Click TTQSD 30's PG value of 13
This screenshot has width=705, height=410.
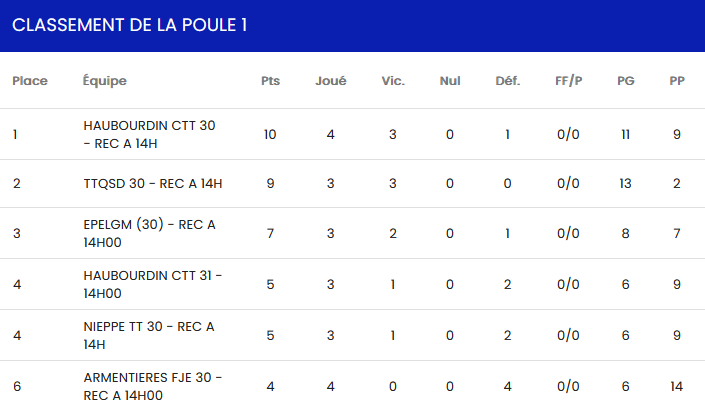tap(626, 183)
